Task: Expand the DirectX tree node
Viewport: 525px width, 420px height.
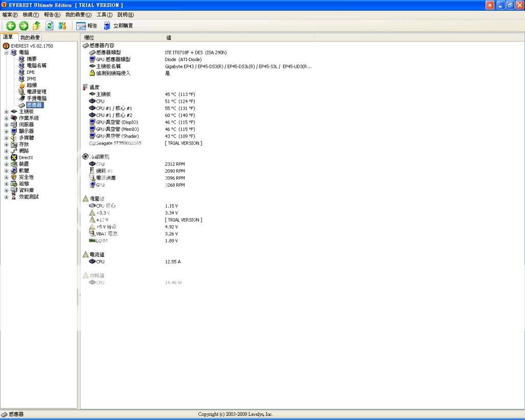Action: pyautogui.click(x=6, y=157)
